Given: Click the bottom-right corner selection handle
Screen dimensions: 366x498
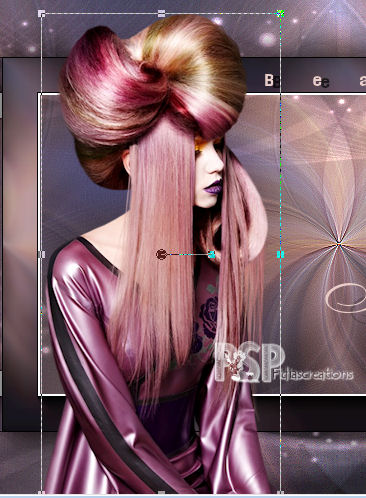Looking at the screenshot, I should pos(281,494).
